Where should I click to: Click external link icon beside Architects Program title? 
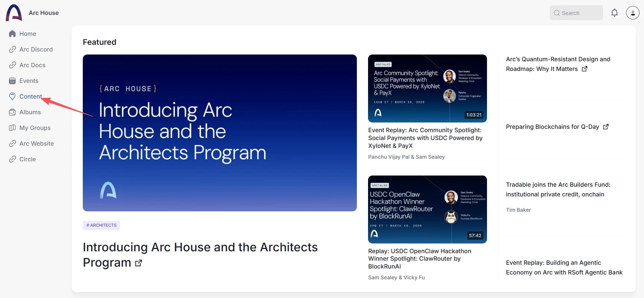pyautogui.click(x=139, y=263)
